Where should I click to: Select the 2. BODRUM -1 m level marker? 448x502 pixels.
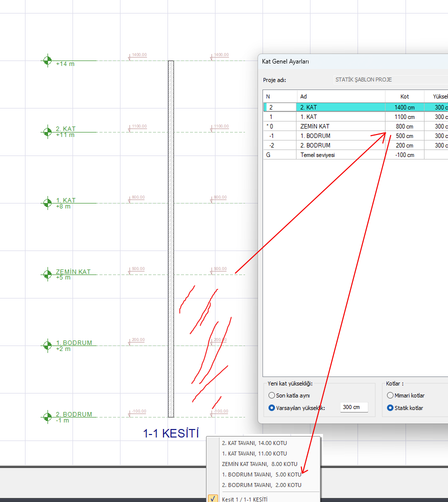pos(47,416)
